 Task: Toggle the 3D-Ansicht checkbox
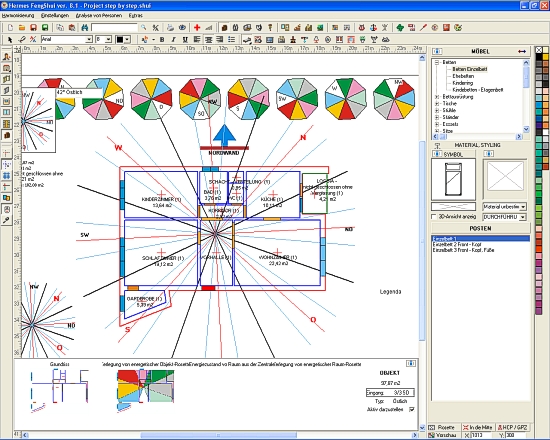tap(434, 216)
